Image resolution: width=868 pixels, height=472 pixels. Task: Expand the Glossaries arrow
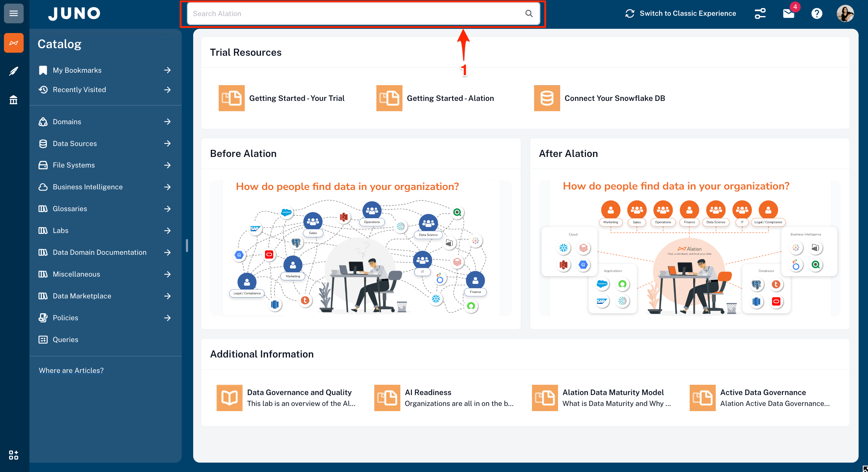(167, 209)
